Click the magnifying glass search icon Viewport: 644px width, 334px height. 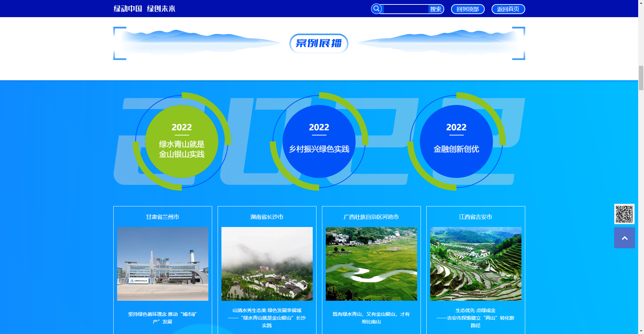coord(377,9)
